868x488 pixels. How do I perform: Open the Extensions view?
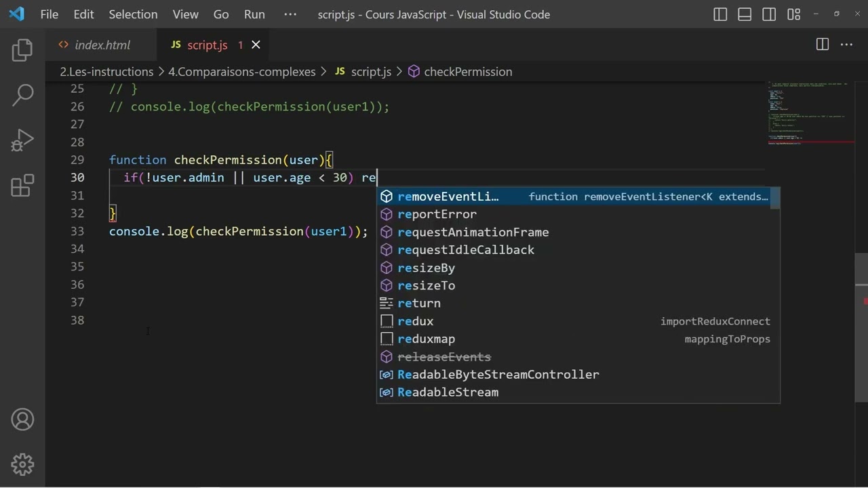(x=22, y=185)
